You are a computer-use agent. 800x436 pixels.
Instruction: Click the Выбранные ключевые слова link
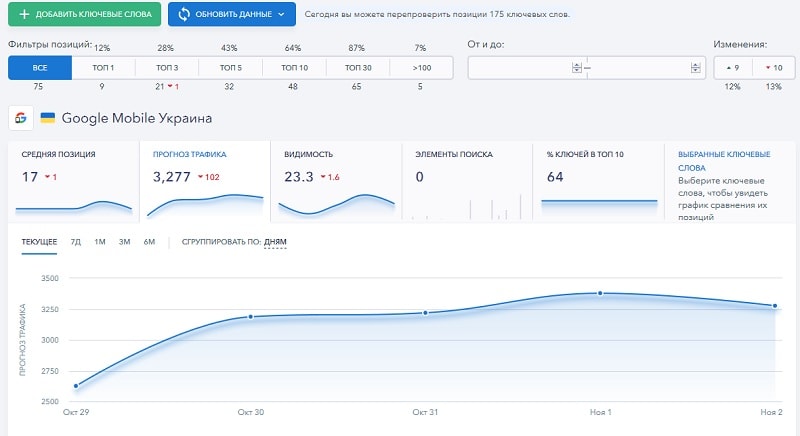tap(724, 161)
